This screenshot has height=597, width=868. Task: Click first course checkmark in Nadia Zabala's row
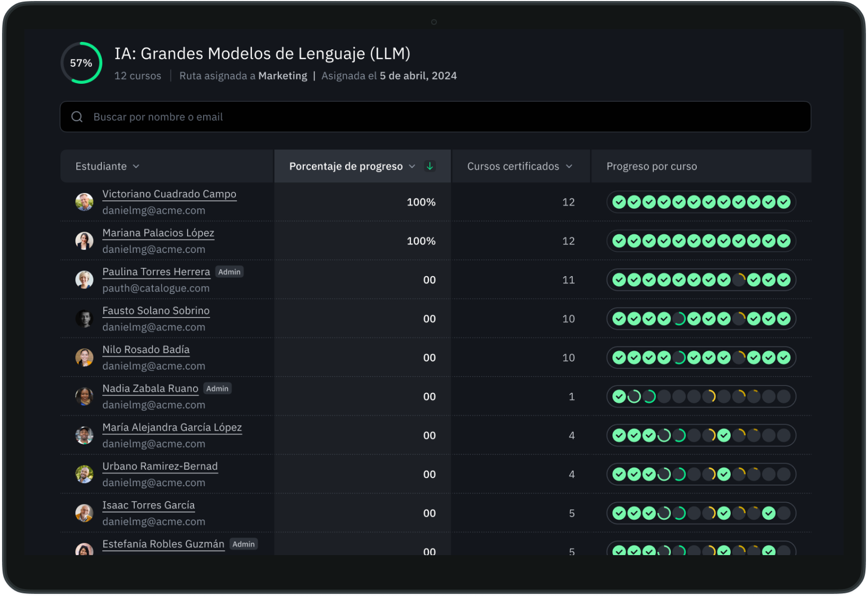(x=619, y=396)
